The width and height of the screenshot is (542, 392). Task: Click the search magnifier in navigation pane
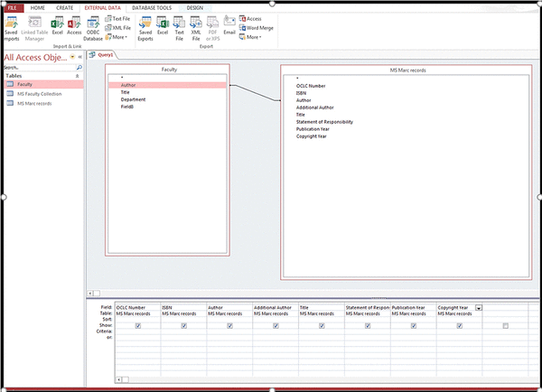[x=79, y=68]
